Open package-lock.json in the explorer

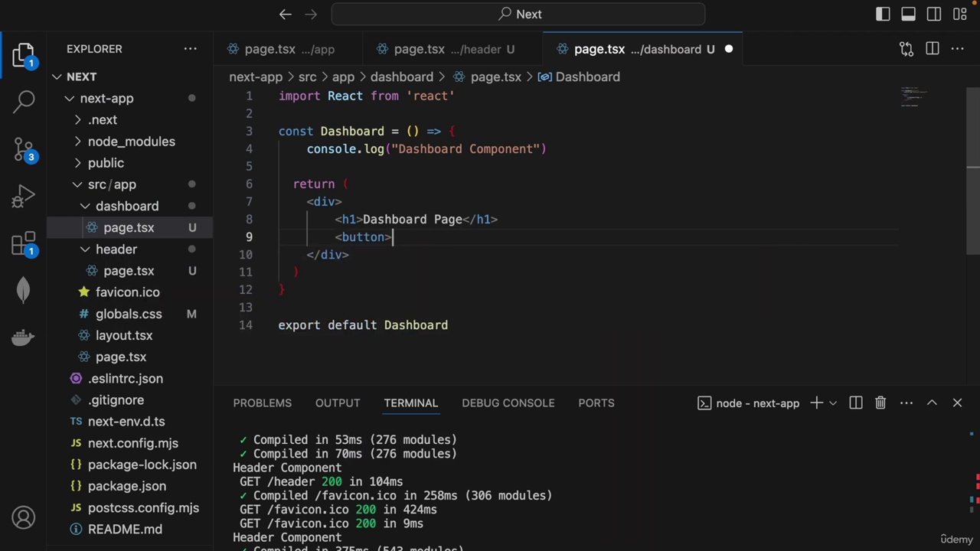[130, 465]
